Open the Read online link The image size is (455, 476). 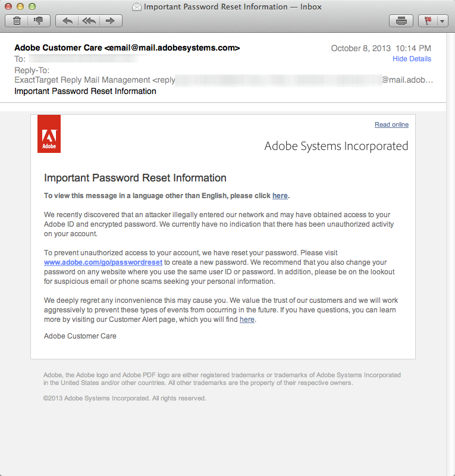391,124
